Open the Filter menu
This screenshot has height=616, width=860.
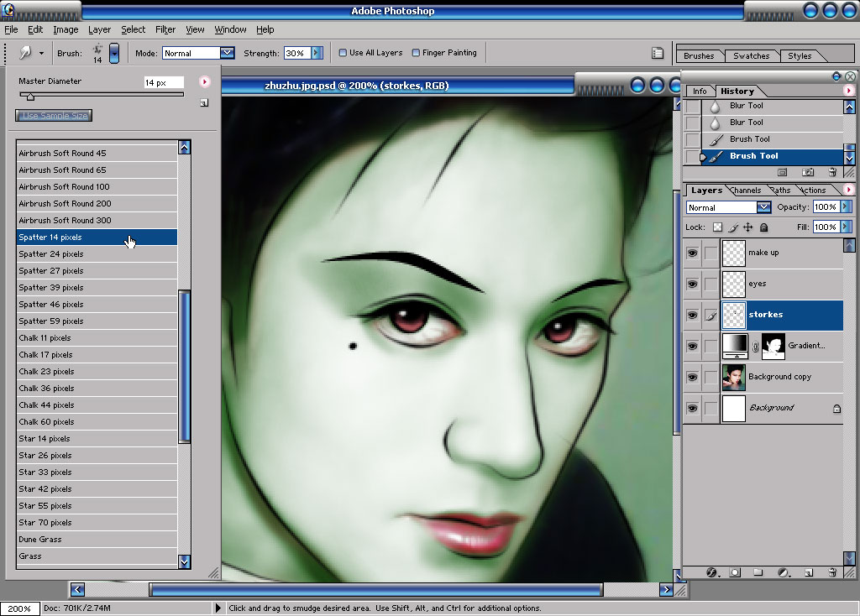click(x=165, y=29)
